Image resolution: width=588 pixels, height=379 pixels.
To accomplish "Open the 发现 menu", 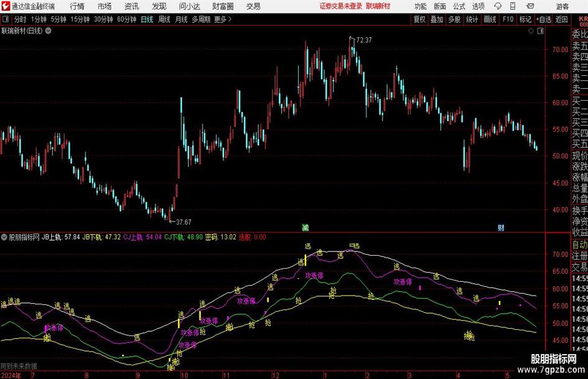I will coord(159,6).
